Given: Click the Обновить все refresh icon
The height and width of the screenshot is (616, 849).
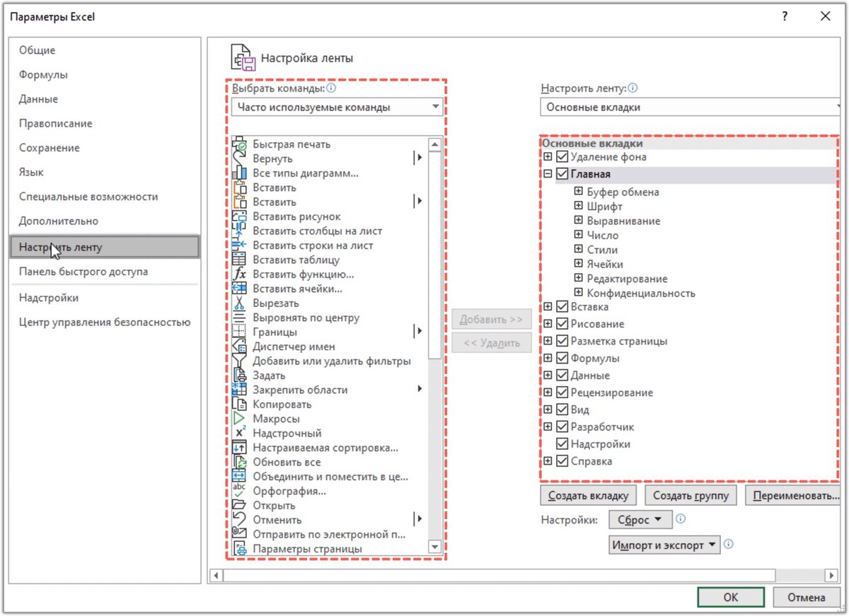Looking at the screenshot, I should click(239, 462).
